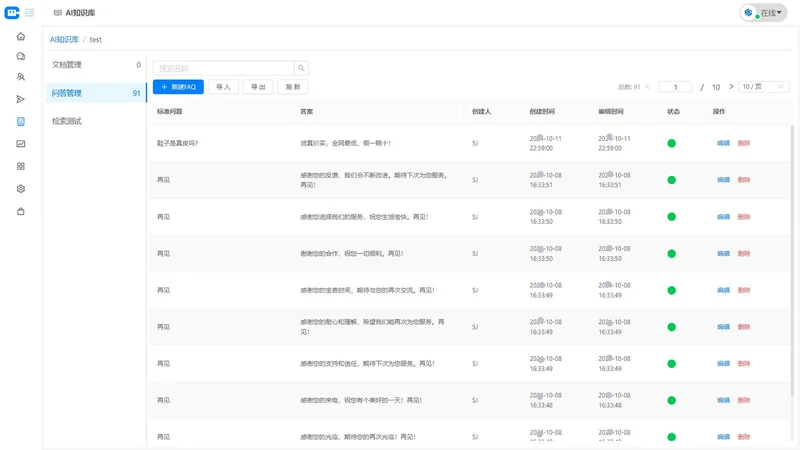Delete the row answering 感谢您的反馈
This screenshot has height=450, width=800.
(744, 180)
